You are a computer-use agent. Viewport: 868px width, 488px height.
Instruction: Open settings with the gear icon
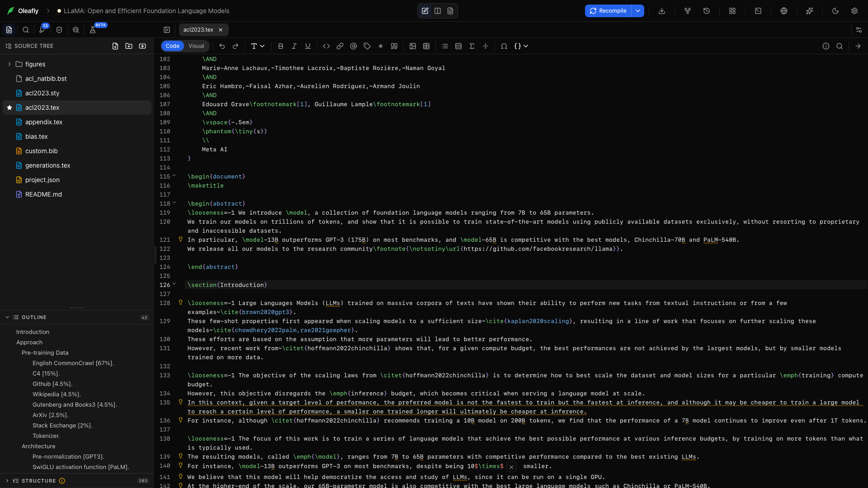854,11
